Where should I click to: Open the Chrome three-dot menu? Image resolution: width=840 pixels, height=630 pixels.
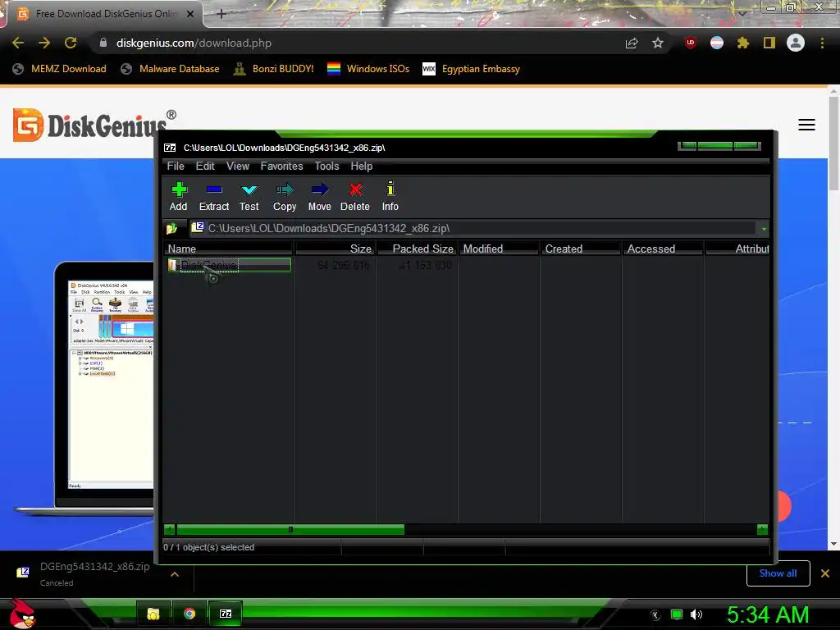tap(822, 43)
